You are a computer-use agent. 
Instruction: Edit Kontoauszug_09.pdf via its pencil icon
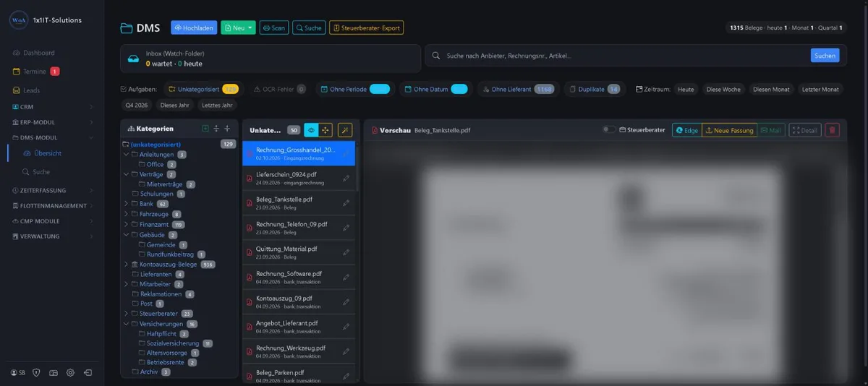click(346, 302)
